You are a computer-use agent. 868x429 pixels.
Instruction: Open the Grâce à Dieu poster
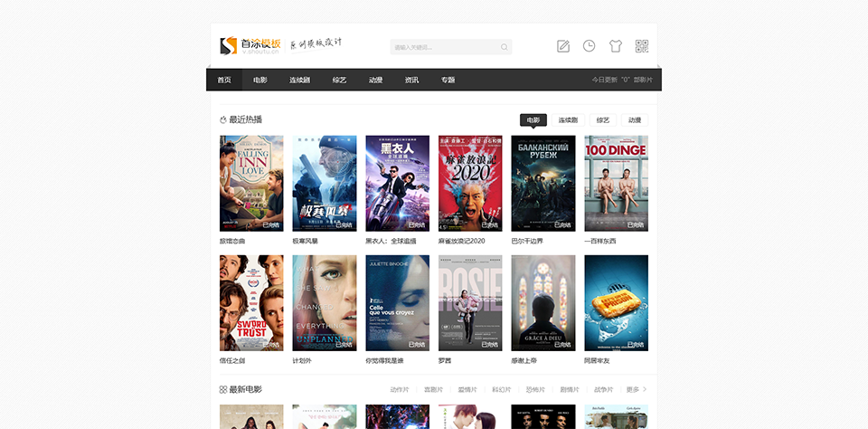543,303
